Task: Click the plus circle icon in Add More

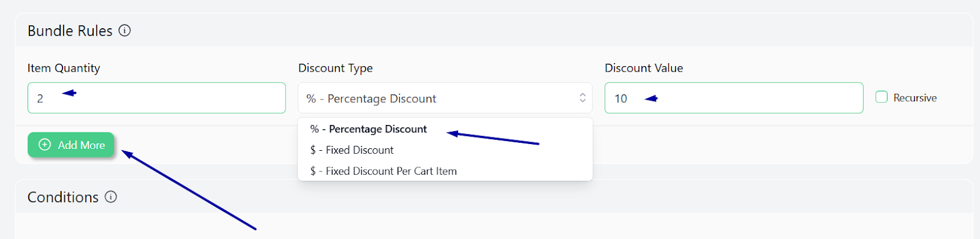Action: tap(45, 145)
